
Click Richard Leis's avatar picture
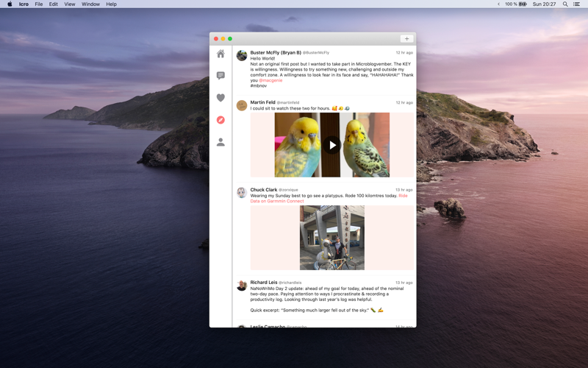tap(241, 286)
